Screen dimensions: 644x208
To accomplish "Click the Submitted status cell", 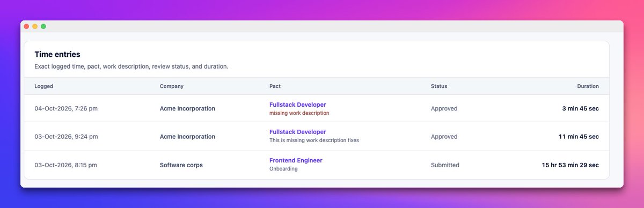I will [x=445, y=165].
